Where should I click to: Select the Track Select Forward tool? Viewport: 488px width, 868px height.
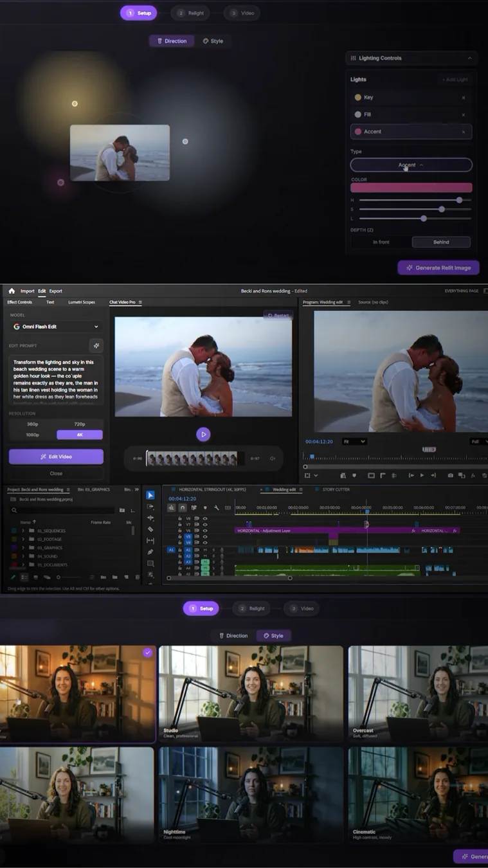[x=150, y=507]
